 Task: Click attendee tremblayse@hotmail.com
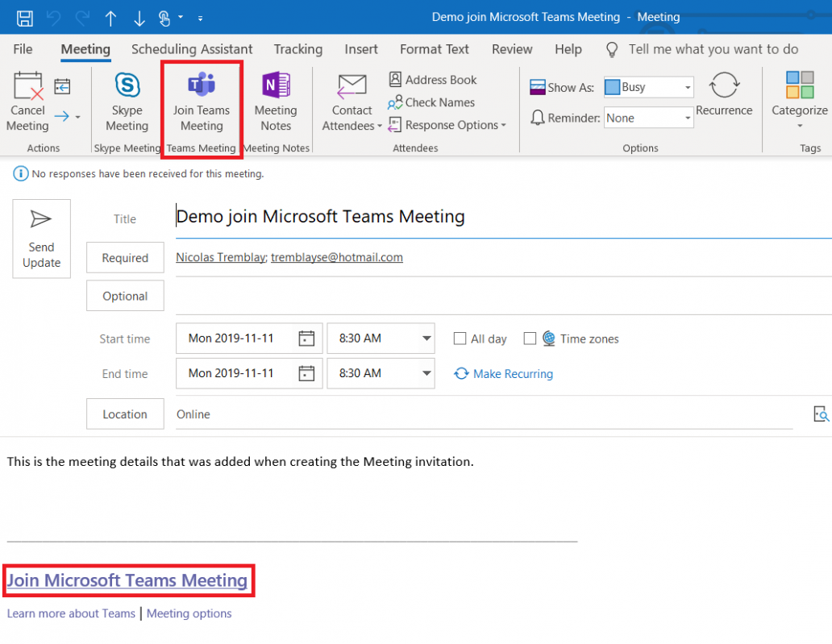[x=336, y=257]
